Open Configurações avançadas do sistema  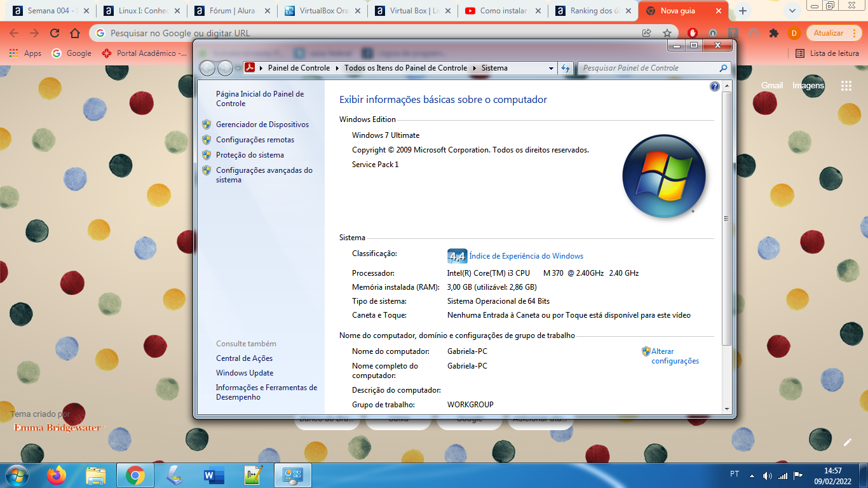264,175
